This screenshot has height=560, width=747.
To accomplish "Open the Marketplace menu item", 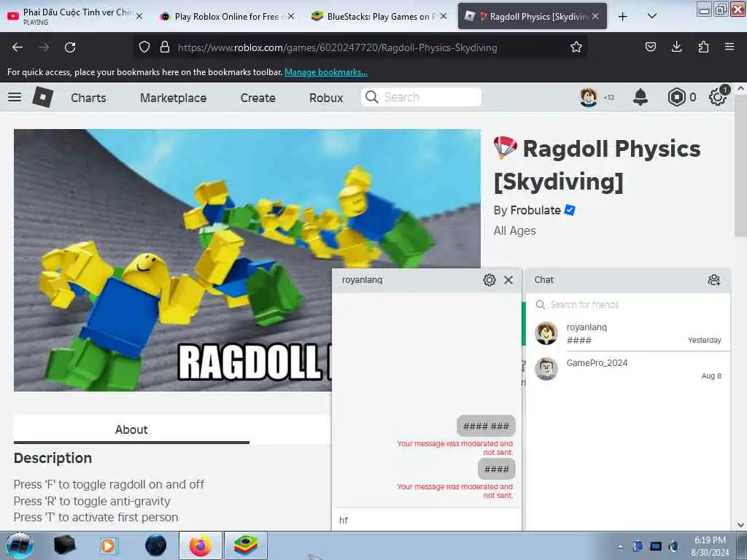I will coord(174,98).
